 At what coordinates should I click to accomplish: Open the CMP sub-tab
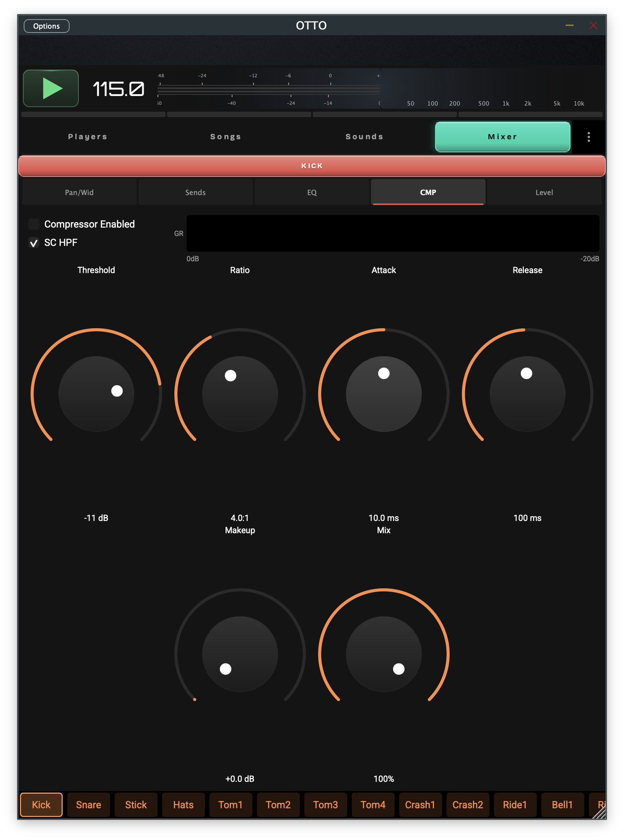(428, 192)
